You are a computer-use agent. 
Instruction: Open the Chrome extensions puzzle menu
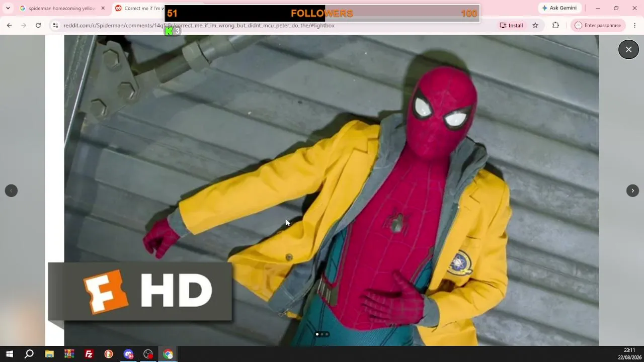(x=555, y=25)
